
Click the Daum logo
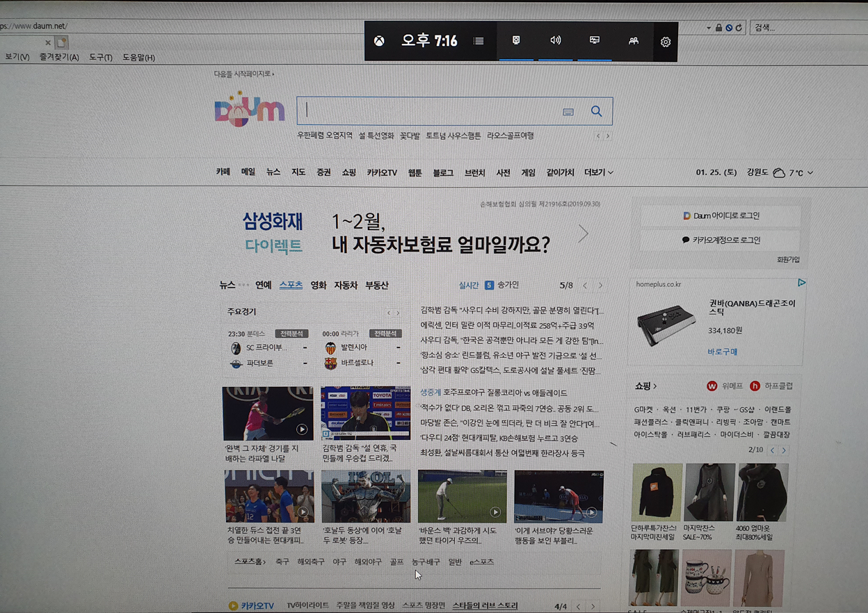(x=249, y=109)
